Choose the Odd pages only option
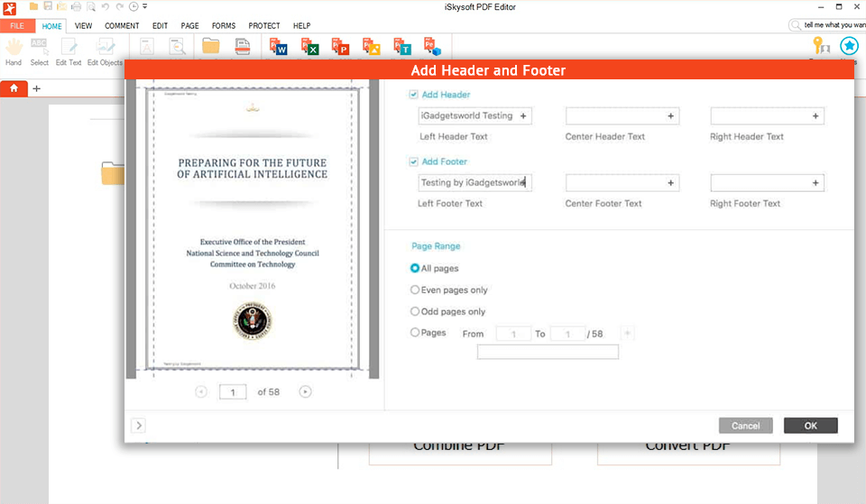The image size is (866, 504). [415, 312]
